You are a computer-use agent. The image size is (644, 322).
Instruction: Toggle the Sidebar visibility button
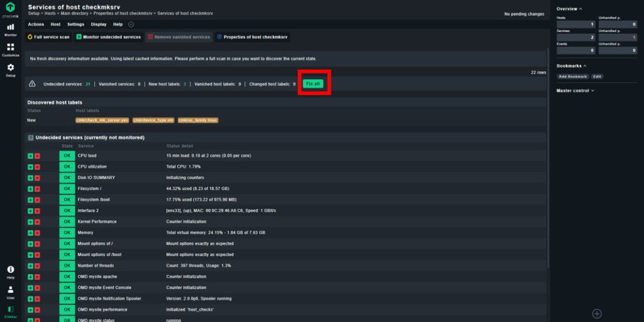(11, 312)
